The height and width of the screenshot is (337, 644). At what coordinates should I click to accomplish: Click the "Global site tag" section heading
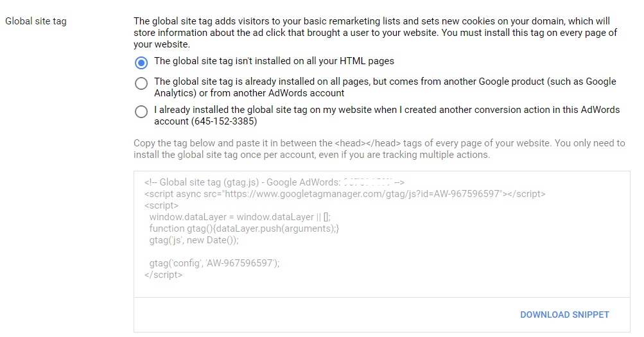click(36, 21)
